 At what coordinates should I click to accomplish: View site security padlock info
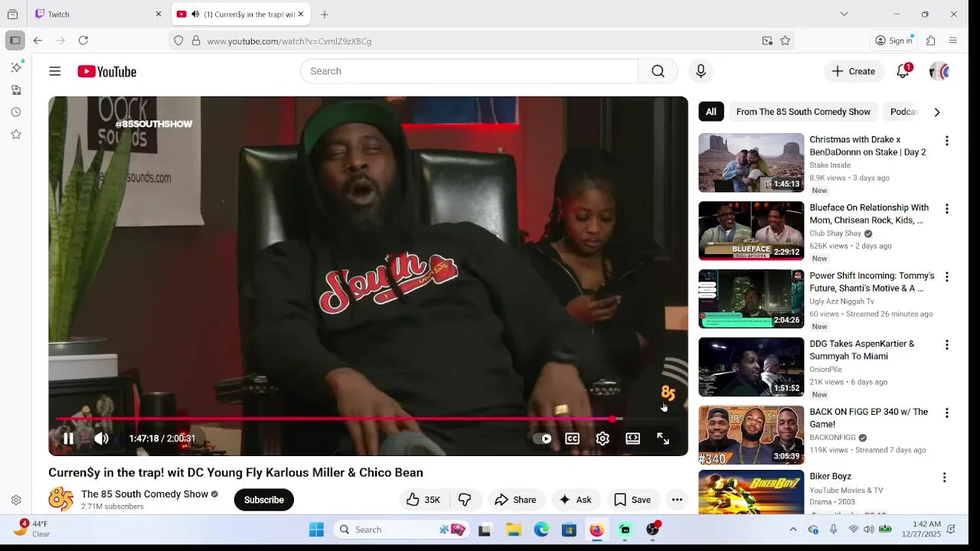(x=196, y=41)
